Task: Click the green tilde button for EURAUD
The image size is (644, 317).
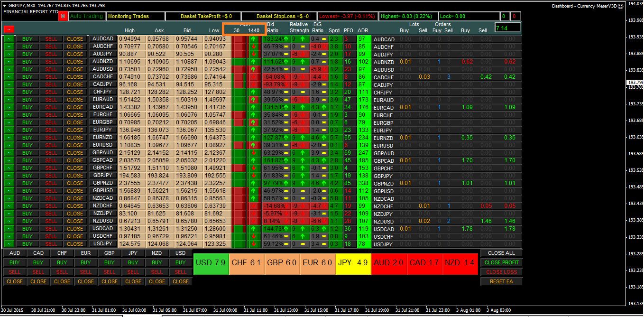Action: pyautogui.click(x=9, y=100)
